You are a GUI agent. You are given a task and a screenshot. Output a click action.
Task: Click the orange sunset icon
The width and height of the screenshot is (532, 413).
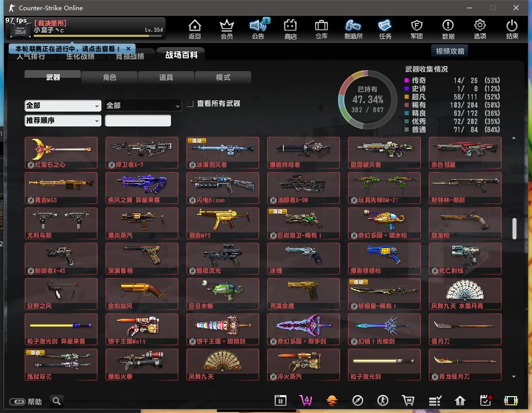[332, 401]
